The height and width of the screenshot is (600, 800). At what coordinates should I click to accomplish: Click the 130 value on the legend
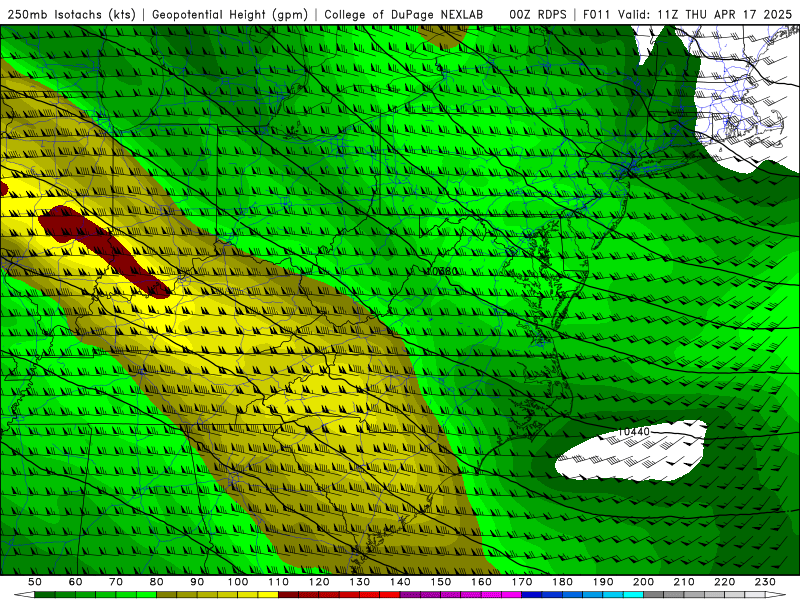point(360,582)
